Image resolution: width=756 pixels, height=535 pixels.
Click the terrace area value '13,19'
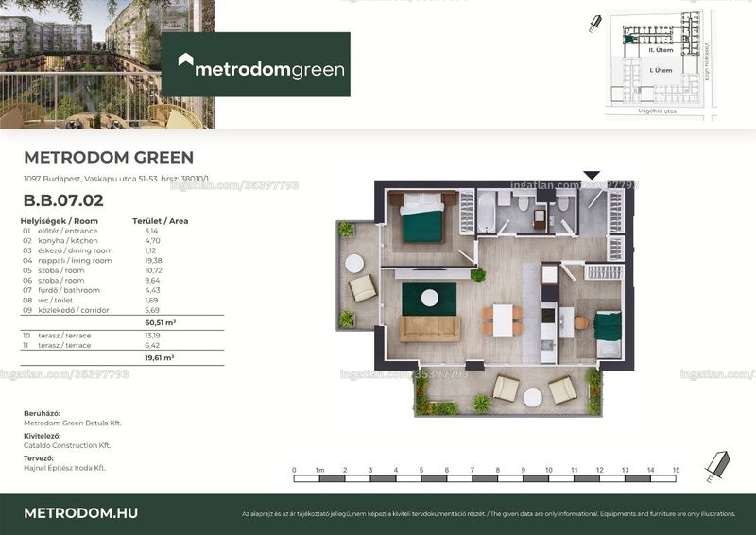[x=152, y=336]
